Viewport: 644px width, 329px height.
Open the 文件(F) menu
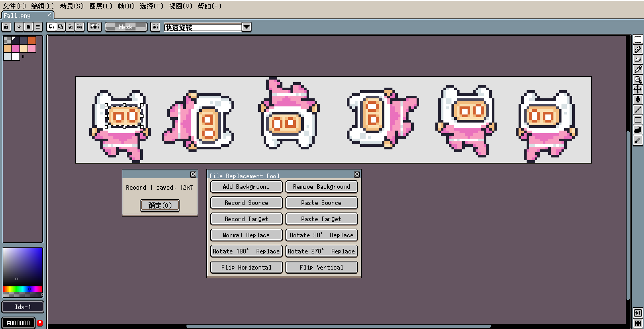coord(14,6)
